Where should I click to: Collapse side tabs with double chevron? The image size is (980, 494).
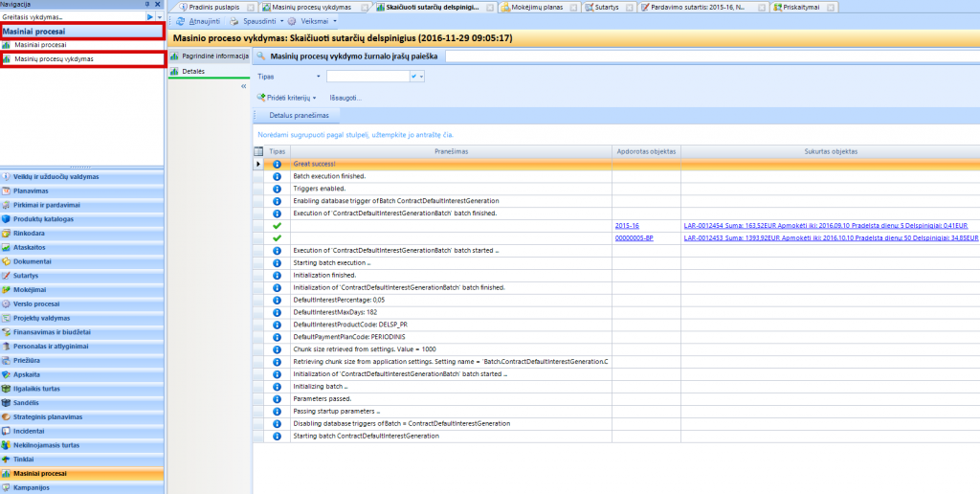tap(244, 86)
